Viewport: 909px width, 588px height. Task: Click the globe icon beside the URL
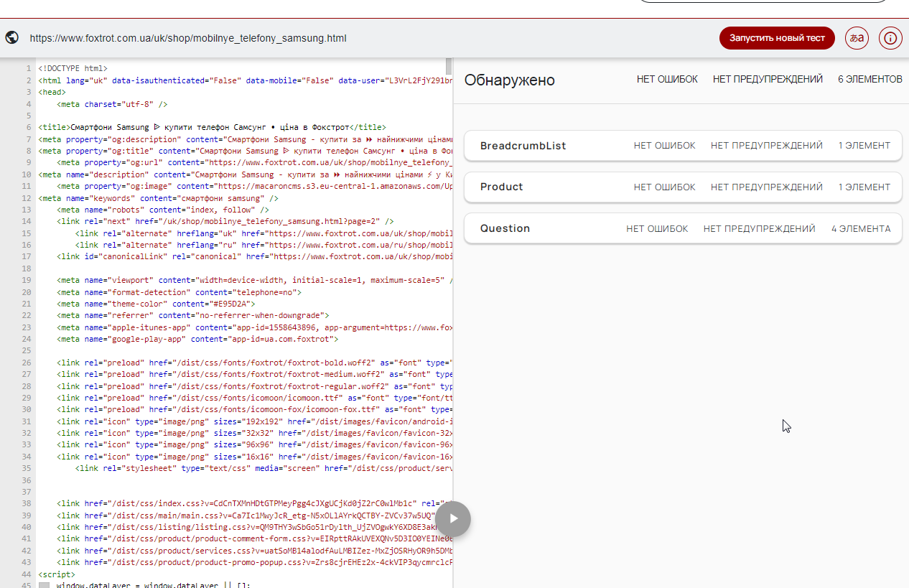(x=11, y=38)
